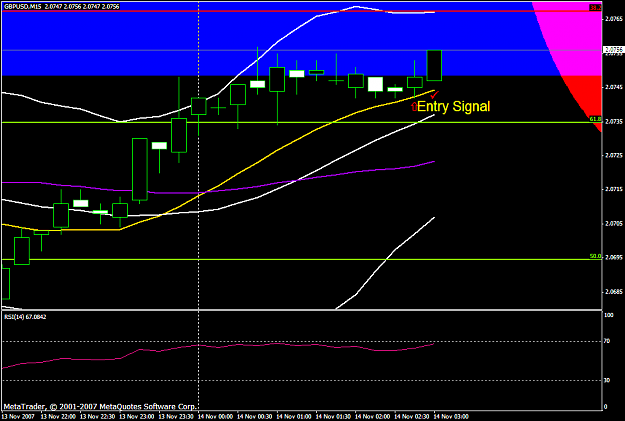
Task: Click the 2.0745 price axis label
Action: [614, 87]
